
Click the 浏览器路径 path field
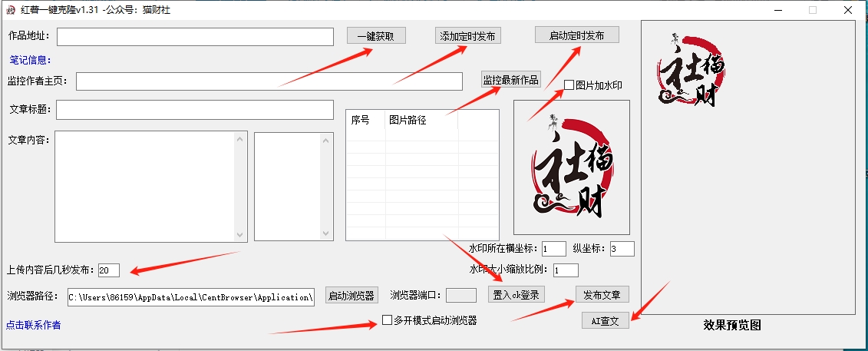click(x=191, y=296)
